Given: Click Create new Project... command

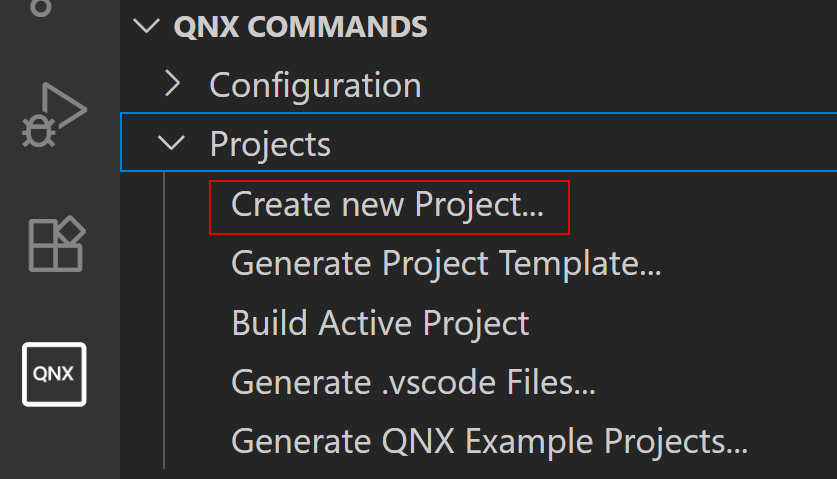Looking at the screenshot, I should tap(387, 205).
